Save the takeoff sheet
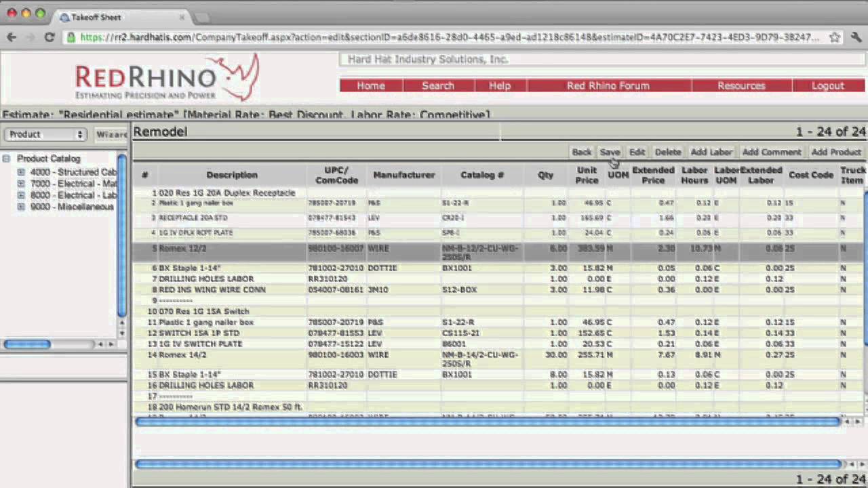The width and height of the screenshot is (868, 488). pyautogui.click(x=610, y=152)
